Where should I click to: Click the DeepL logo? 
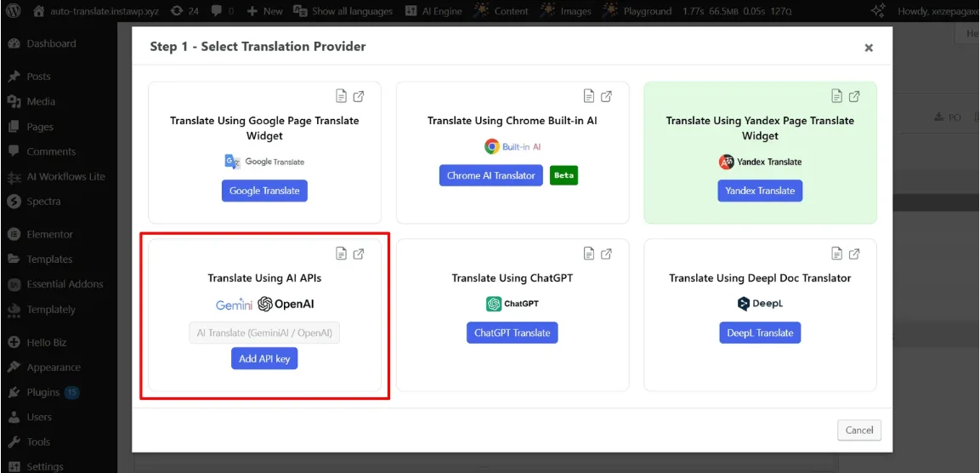760,304
